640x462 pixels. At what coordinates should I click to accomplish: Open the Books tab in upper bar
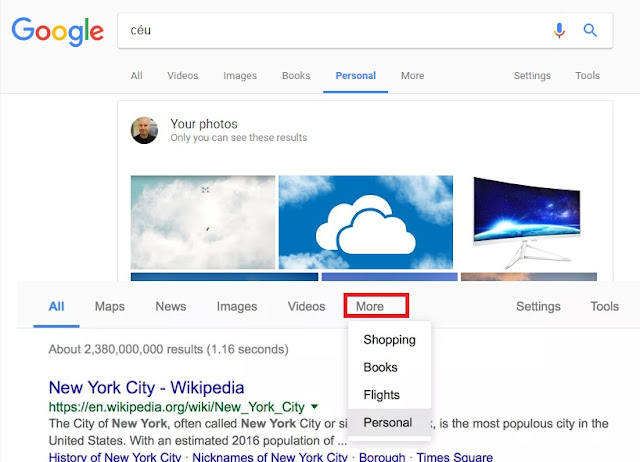point(296,76)
